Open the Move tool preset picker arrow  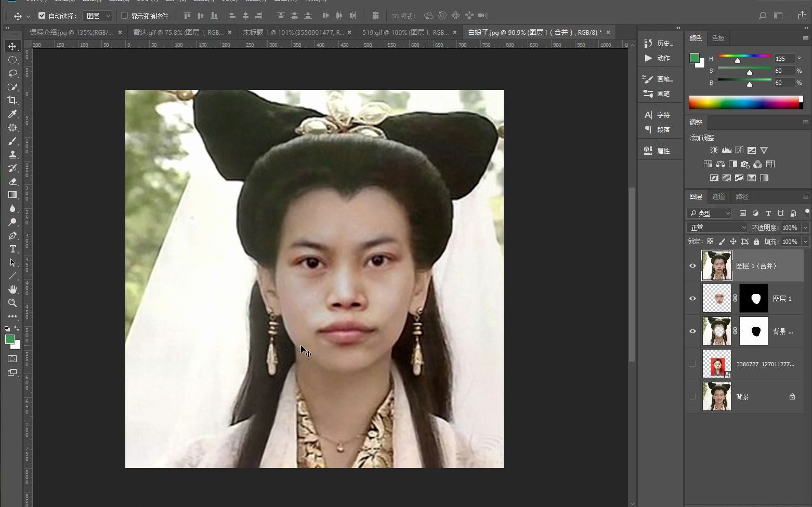click(28, 16)
